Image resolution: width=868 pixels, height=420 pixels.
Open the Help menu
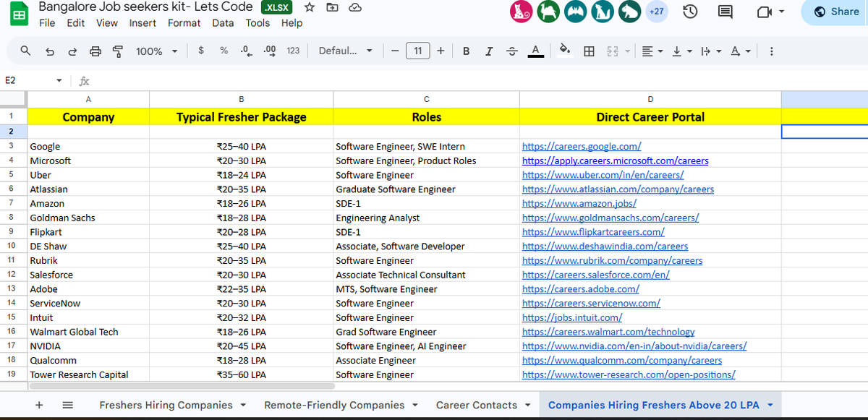coord(292,23)
